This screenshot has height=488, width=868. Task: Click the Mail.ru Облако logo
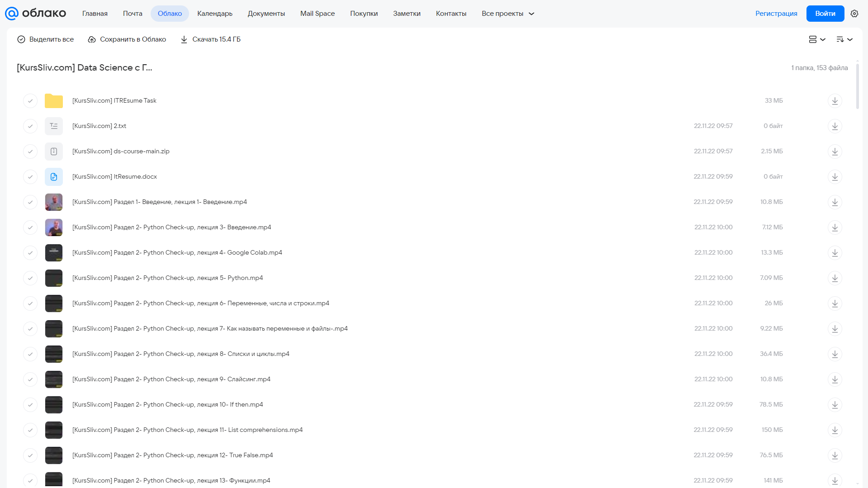[x=36, y=14]
